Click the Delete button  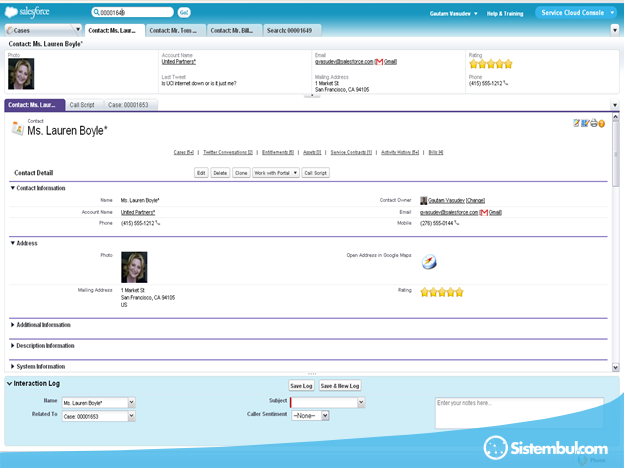220,173
